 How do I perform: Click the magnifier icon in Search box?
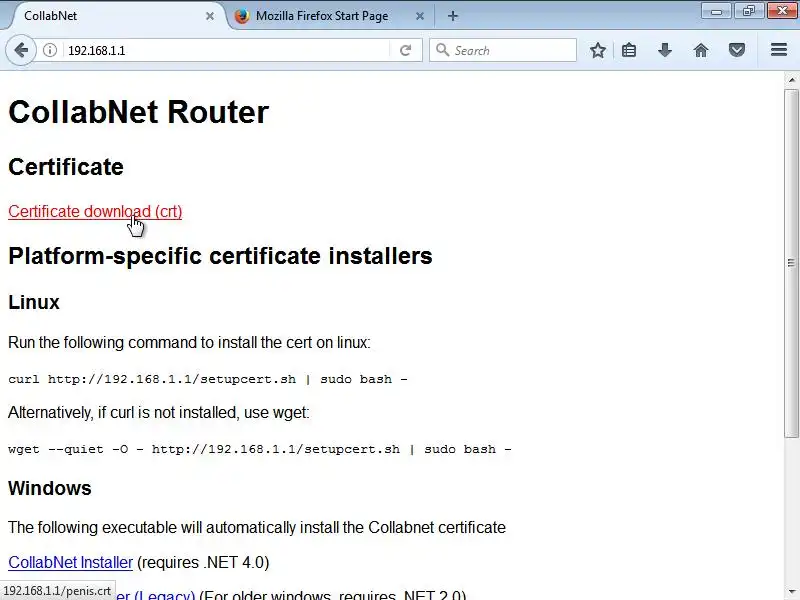[442, 50]
